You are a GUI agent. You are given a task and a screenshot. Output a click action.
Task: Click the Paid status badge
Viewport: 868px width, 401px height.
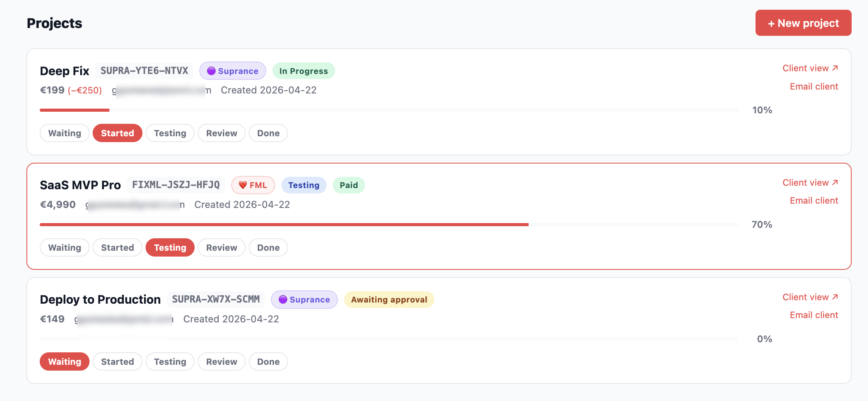pos(349,185)
